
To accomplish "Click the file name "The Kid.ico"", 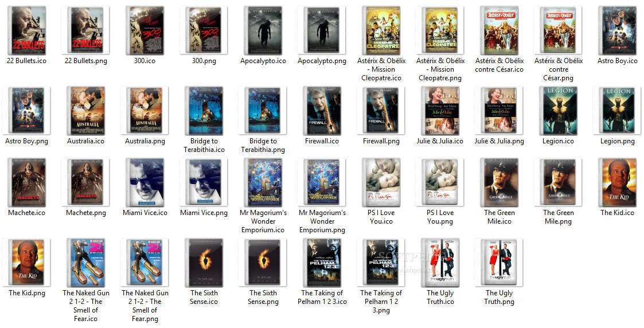I will click(x=618, y=213).
